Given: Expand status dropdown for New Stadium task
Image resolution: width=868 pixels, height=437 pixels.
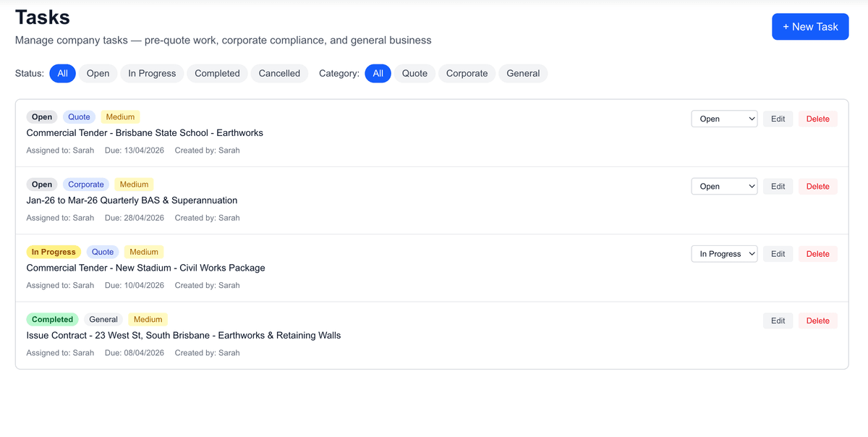Looking at the screenshot, I should tap(724, 254).
